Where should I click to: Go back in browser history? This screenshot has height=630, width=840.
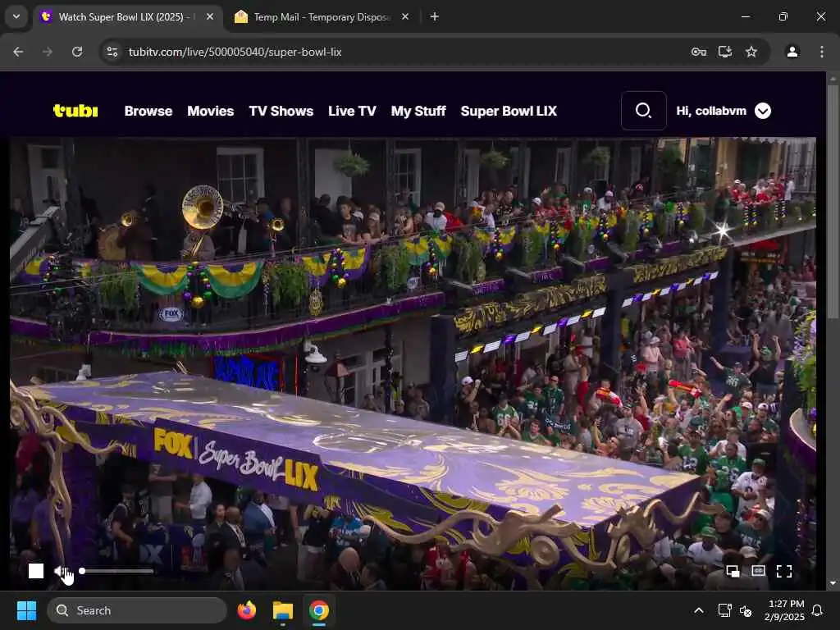coord(18,52)
